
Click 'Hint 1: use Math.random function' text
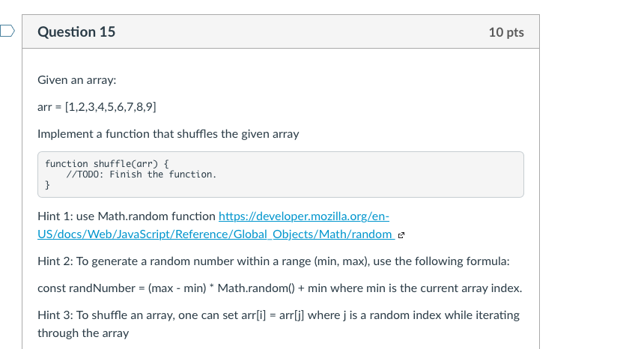pyautogui.click(x=127, y=216)
